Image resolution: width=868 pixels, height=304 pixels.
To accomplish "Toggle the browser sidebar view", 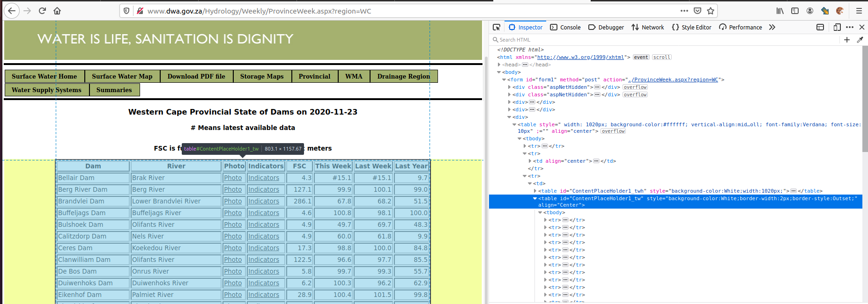I will pos(795,11).
